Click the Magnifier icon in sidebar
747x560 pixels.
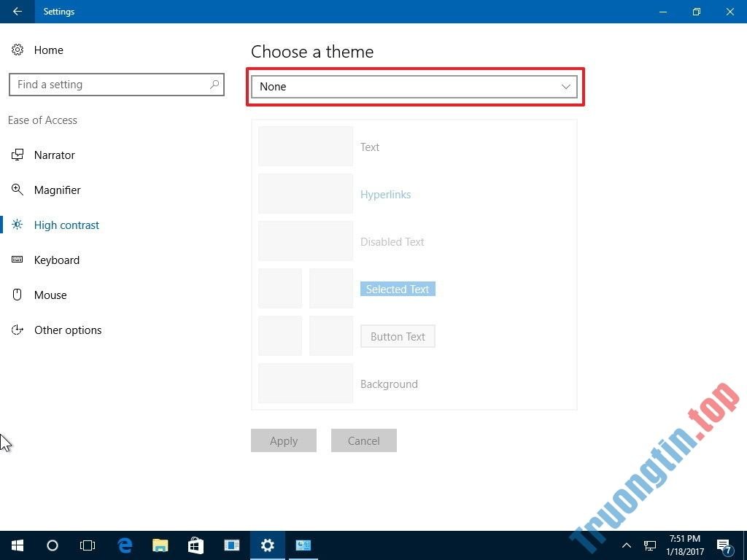point(18,190)
